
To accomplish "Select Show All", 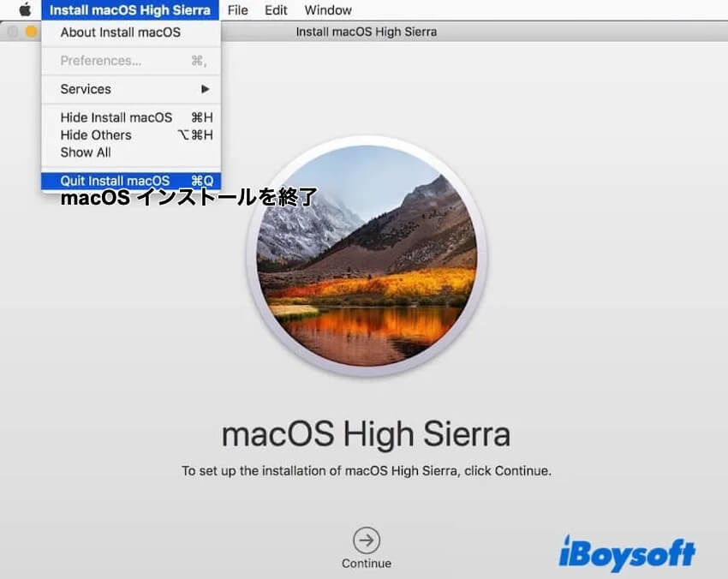I will [84, 152].
